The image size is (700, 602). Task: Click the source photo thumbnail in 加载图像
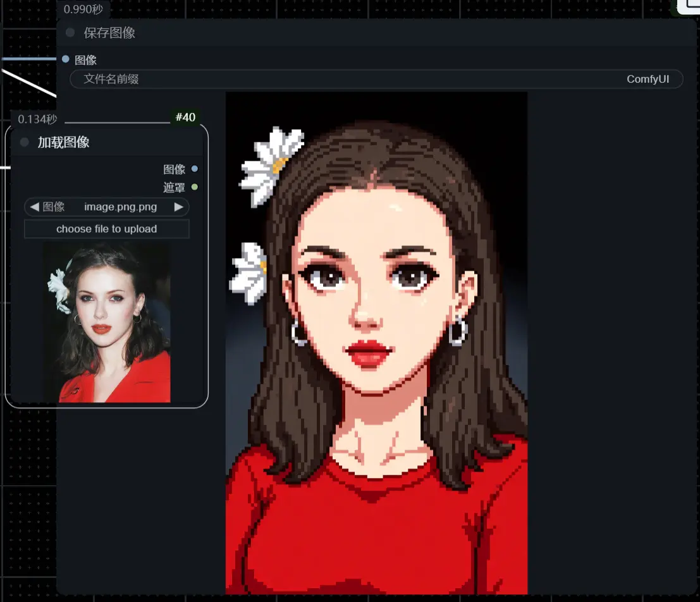(x=106, y=322)
